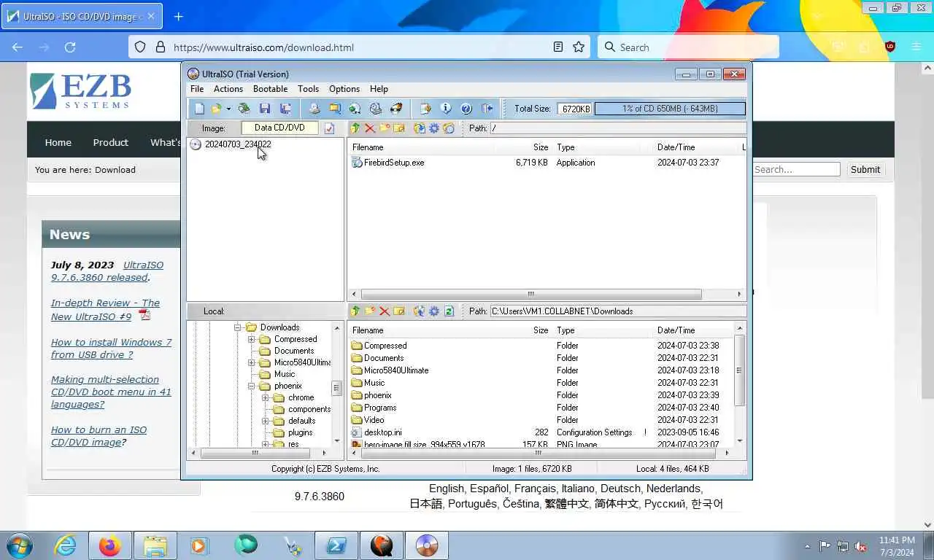Select the 20240703_234022 disc tree node
Screen dimensions: 934x560
238,144
